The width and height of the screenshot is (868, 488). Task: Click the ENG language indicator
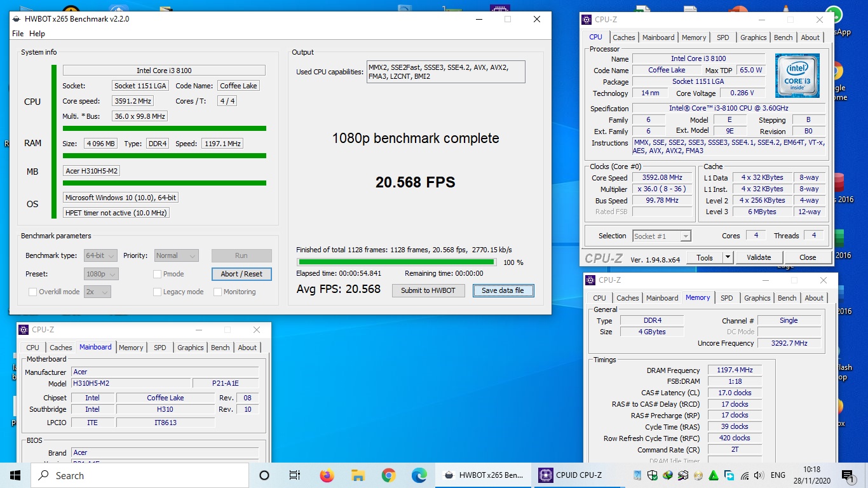778,475
